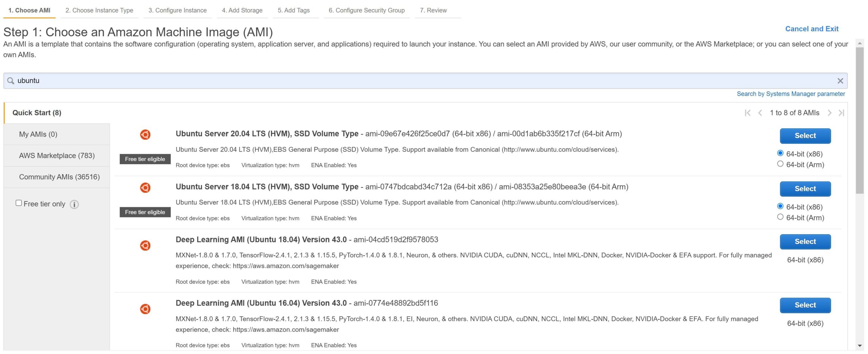Select 64-bit (x86) for Ubuntu Server 20.04
The height and width of the screenshot is (354, 868).
tap(780, 153)
